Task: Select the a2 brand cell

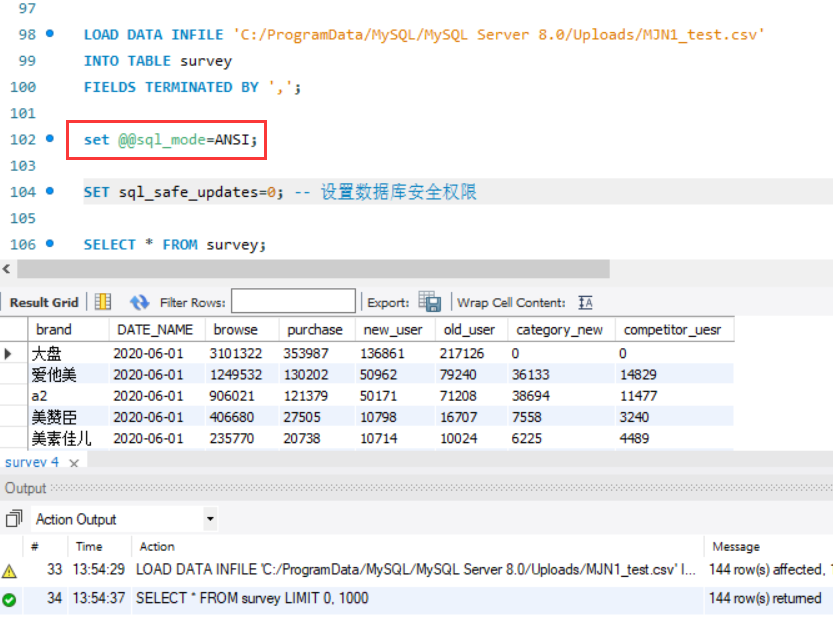Action: pos(68,396)
